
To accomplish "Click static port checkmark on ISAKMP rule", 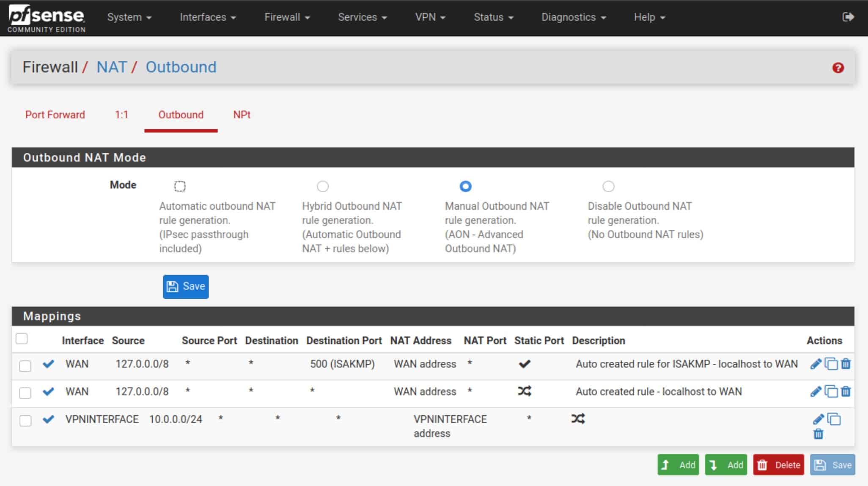I will click(525, 364).
